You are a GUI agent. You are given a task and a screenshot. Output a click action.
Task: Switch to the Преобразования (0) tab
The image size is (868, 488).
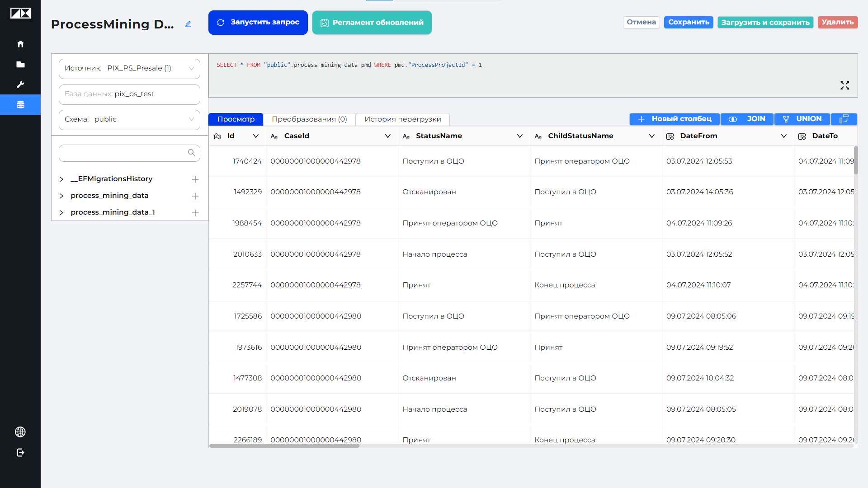(x=309, y=119)
